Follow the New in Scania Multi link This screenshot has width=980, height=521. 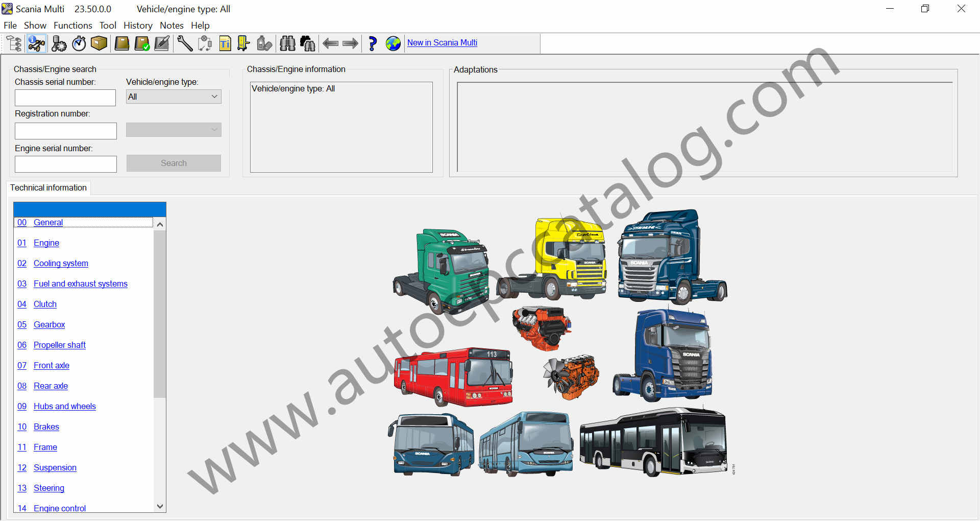(x=442, y=43)
